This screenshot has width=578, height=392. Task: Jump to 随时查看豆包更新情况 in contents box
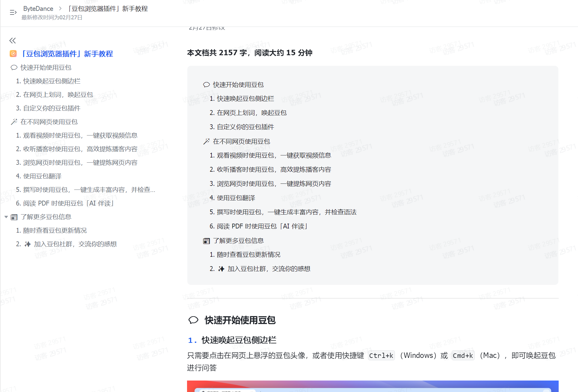tap(245, 255)
